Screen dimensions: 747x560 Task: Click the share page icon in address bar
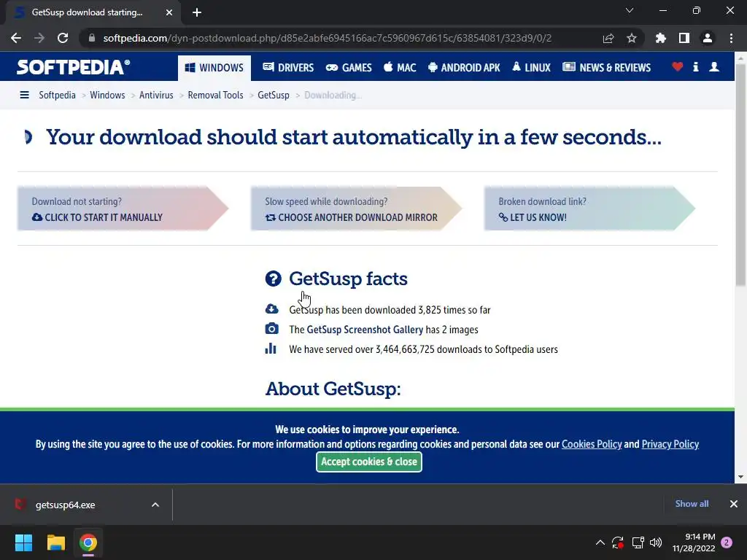click(x=608, y=38)
